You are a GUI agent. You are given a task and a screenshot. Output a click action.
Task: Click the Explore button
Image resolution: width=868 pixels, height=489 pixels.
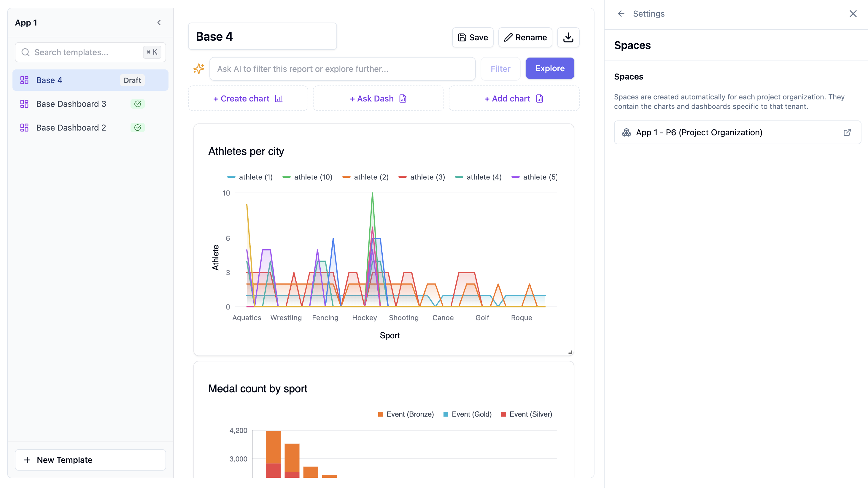coord(550,69)
